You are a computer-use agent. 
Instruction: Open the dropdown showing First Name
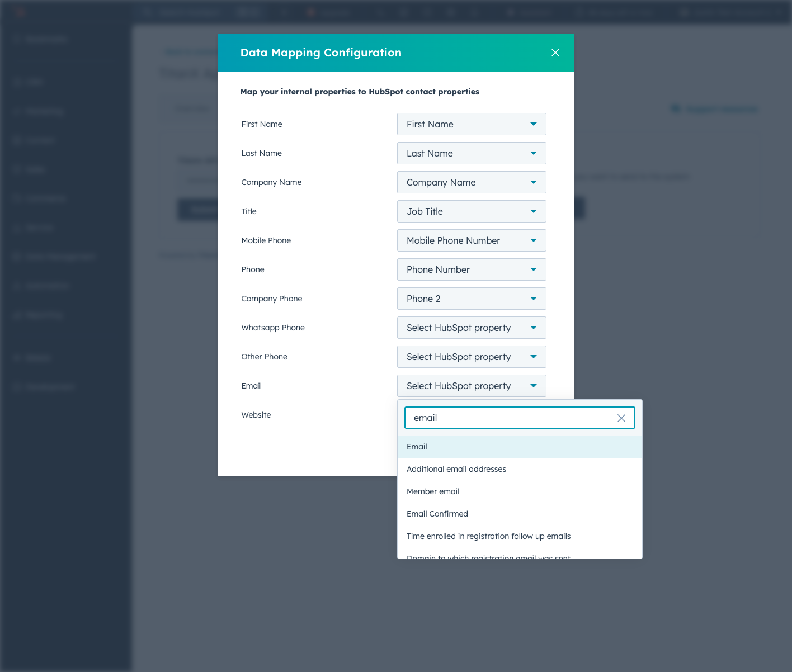(x=472, y=124)
